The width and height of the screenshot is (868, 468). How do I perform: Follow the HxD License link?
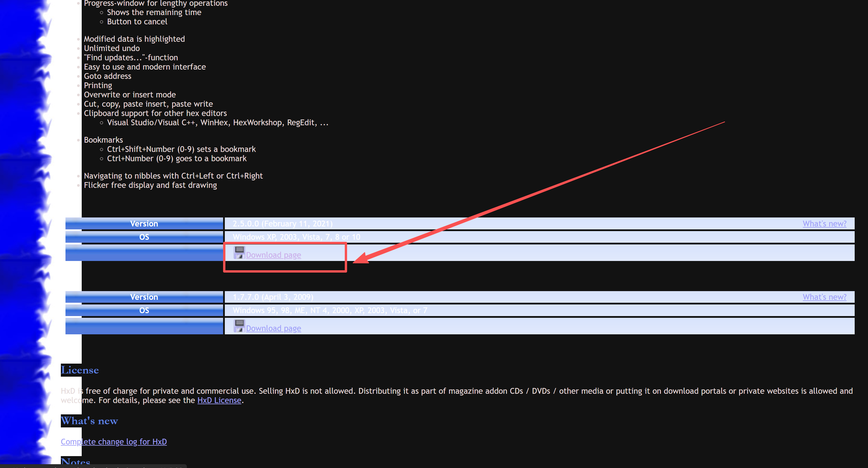pyautogui.click(x=219, y=400)
